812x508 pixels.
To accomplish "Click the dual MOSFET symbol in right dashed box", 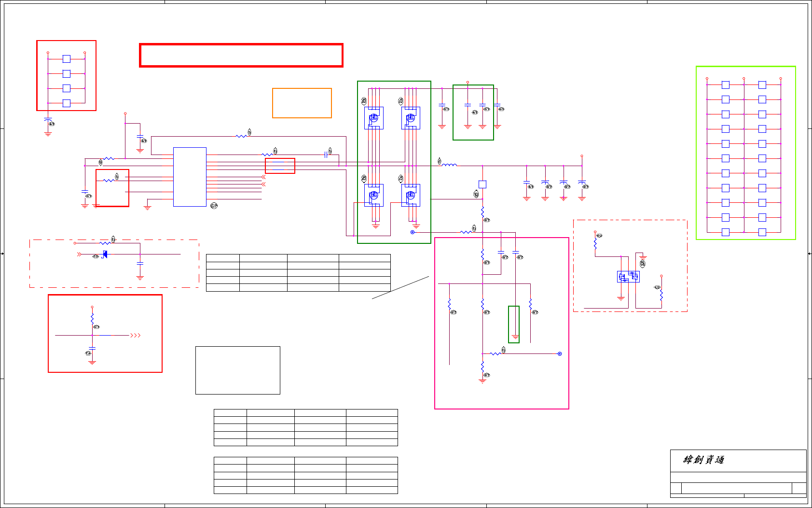I will coord(628,277).
